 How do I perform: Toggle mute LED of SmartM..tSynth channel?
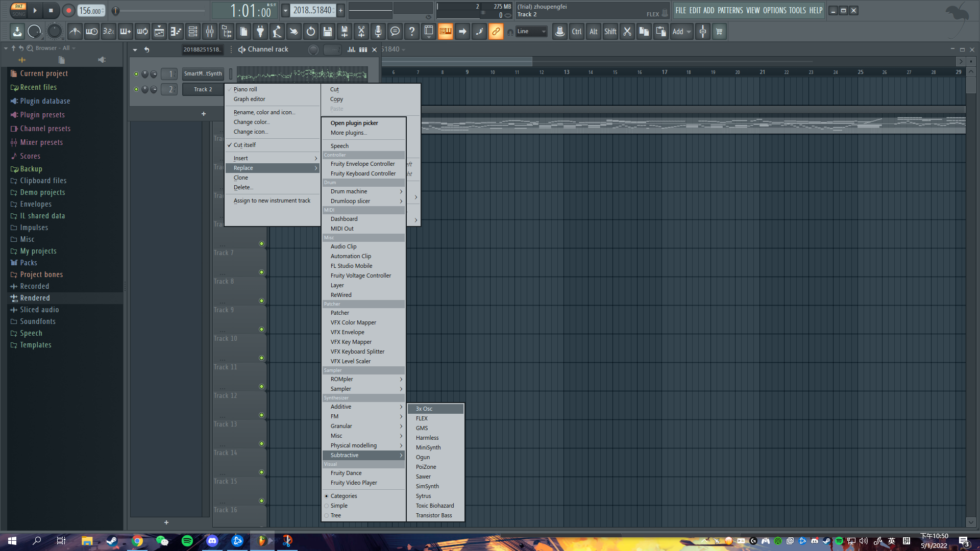tap(136, 74)
